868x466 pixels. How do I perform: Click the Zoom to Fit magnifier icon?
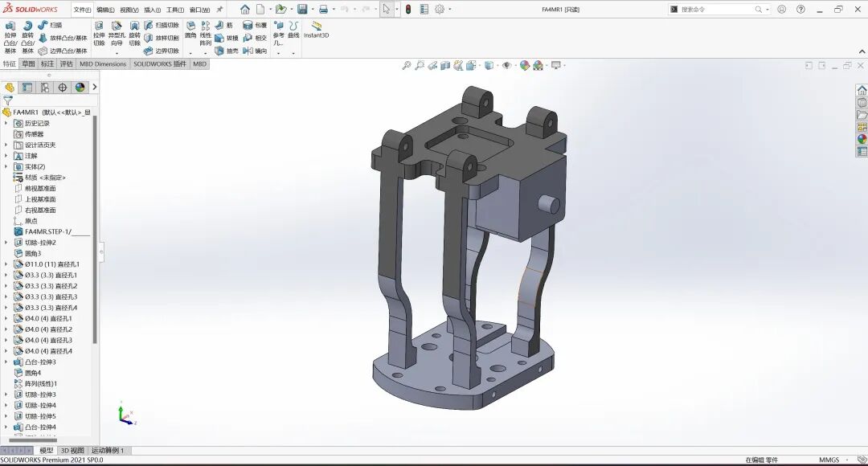tap(407, 65)
